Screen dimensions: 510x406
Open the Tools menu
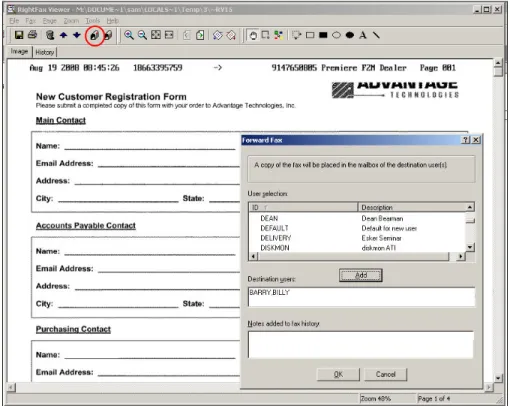(x=92, y=21)
